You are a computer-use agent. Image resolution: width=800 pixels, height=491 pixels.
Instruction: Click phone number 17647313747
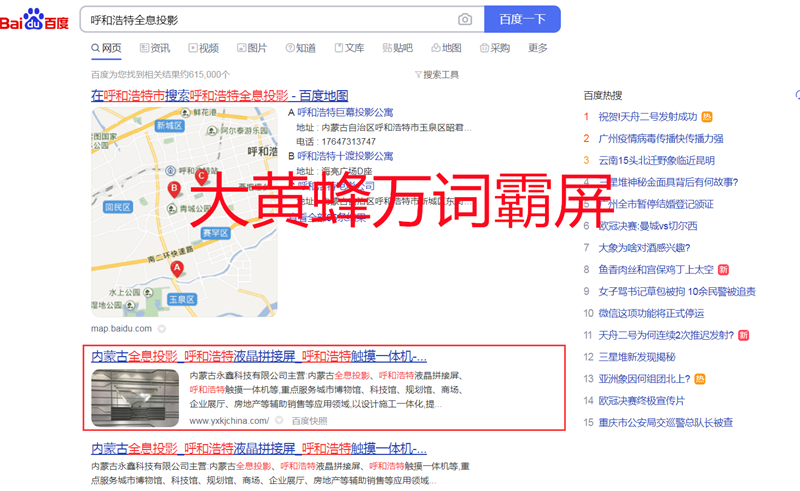click(348, 141)
